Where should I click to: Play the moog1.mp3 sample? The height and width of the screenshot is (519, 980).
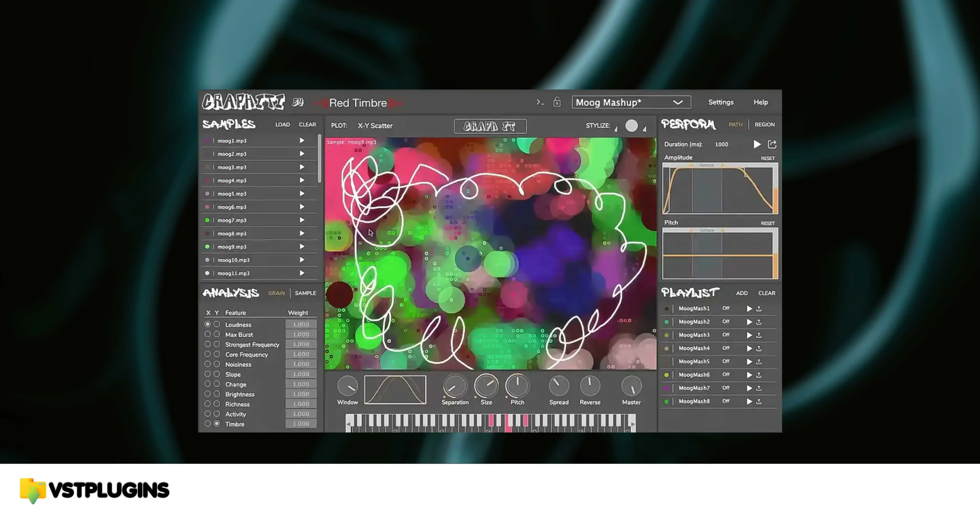pyautogui.click(x=302, y=141)
